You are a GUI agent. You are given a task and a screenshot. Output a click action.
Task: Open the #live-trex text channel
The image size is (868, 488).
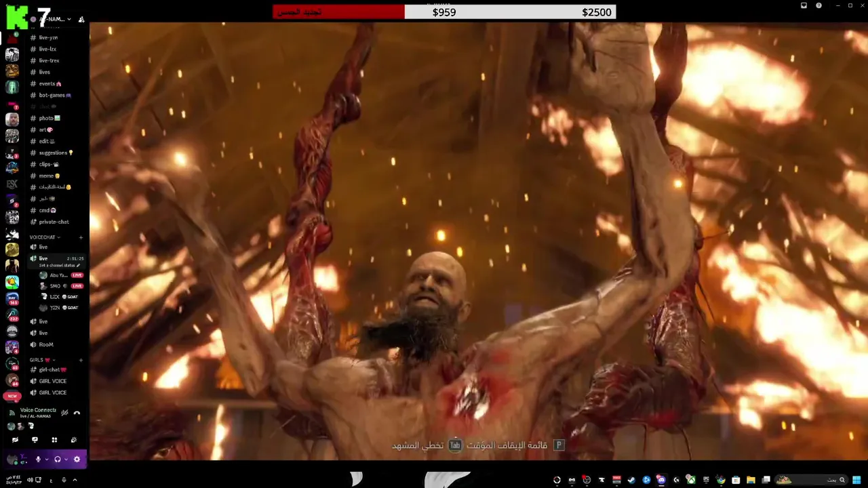pos(49,60)
